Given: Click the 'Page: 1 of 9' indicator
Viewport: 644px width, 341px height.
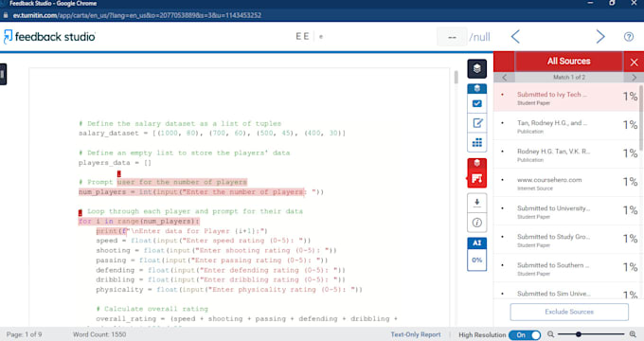Looking at the screenshot, I should 24,334.
